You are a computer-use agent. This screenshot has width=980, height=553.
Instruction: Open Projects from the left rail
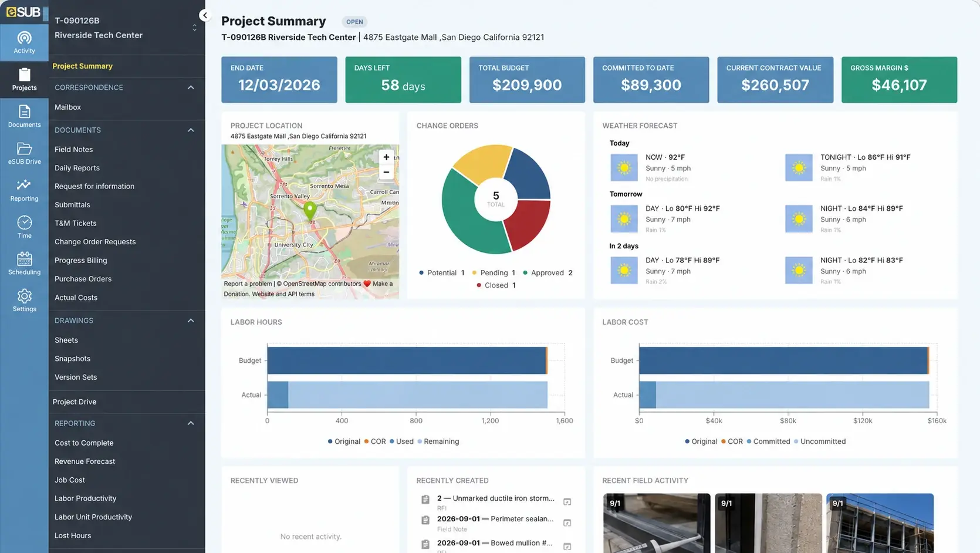[24, 79]
